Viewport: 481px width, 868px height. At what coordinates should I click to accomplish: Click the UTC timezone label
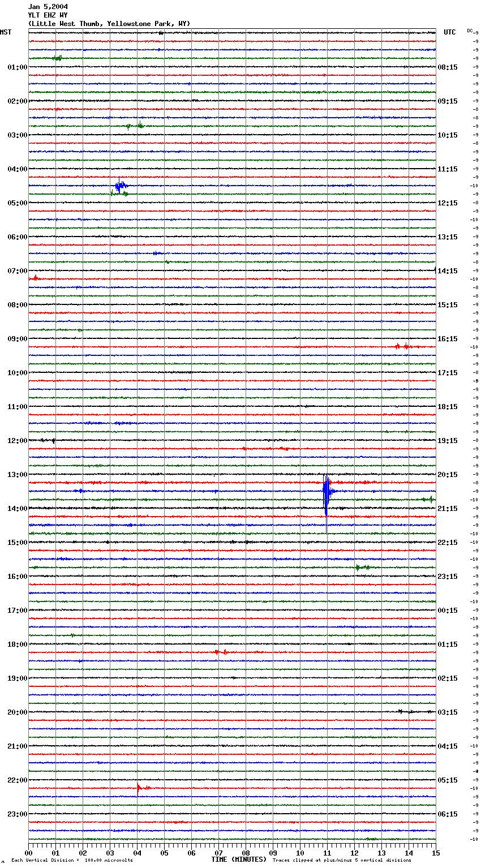(449, 32)
